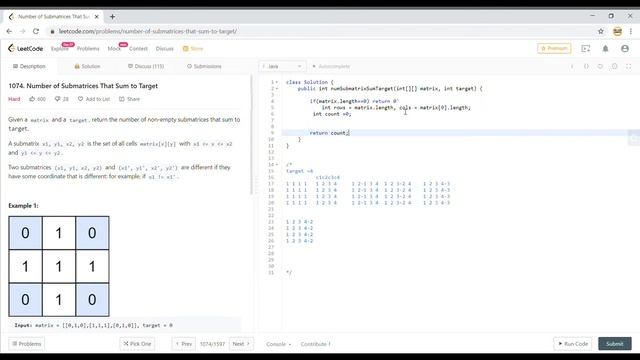Reset code to default with the revert icon
The image size is (640, 360).
[x=600, y=66]
